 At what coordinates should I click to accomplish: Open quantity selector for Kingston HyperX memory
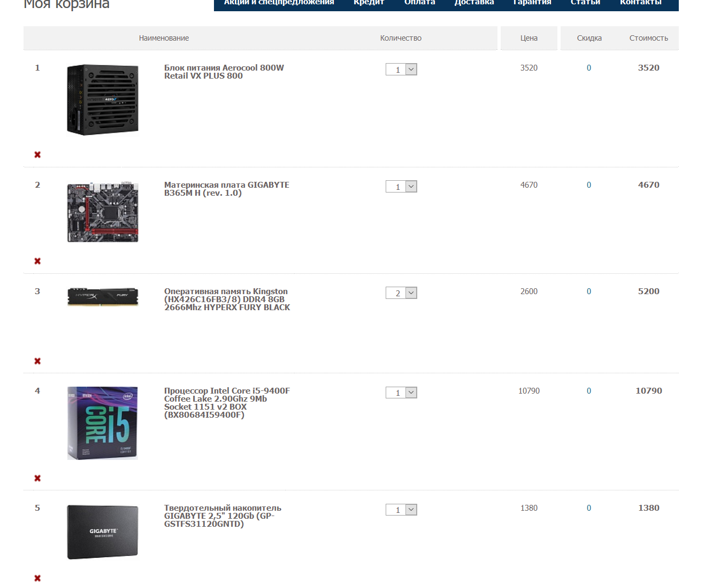(x=401, y=293)
